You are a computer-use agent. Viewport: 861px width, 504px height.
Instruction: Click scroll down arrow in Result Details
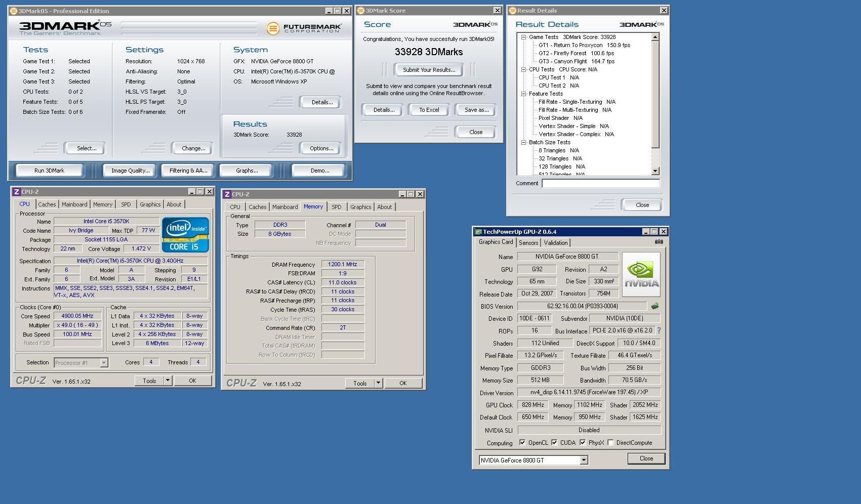tap(655, 171)
